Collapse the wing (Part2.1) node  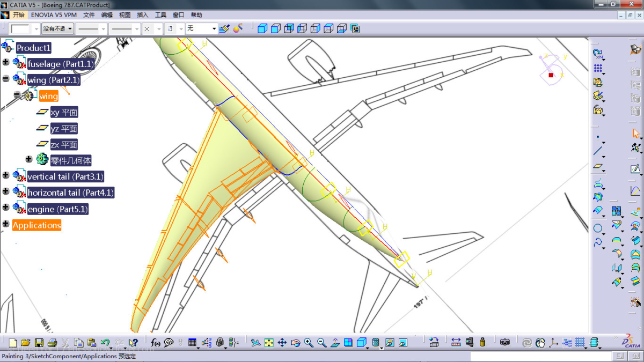[6, 78]
